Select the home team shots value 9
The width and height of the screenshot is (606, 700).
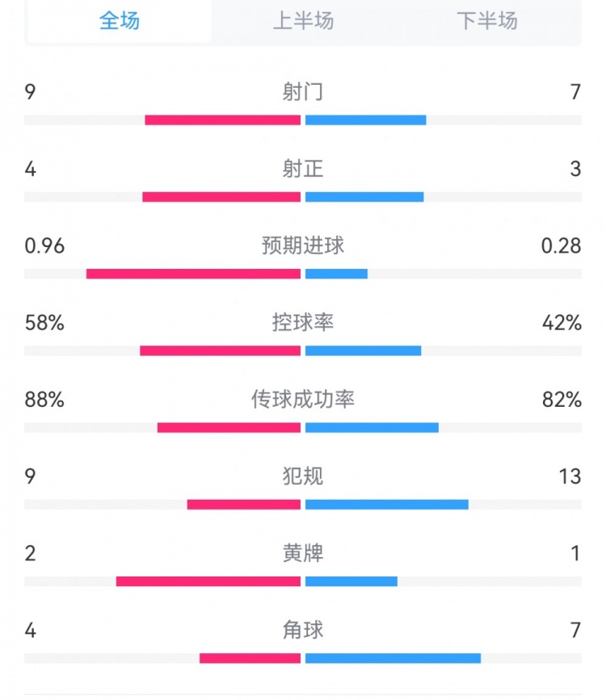click(30, 92)
